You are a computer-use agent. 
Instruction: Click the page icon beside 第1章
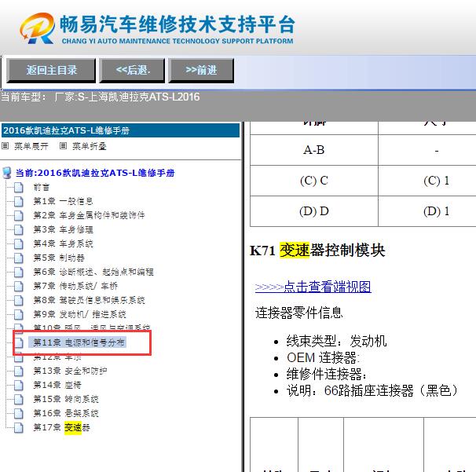tap(19, 202)
